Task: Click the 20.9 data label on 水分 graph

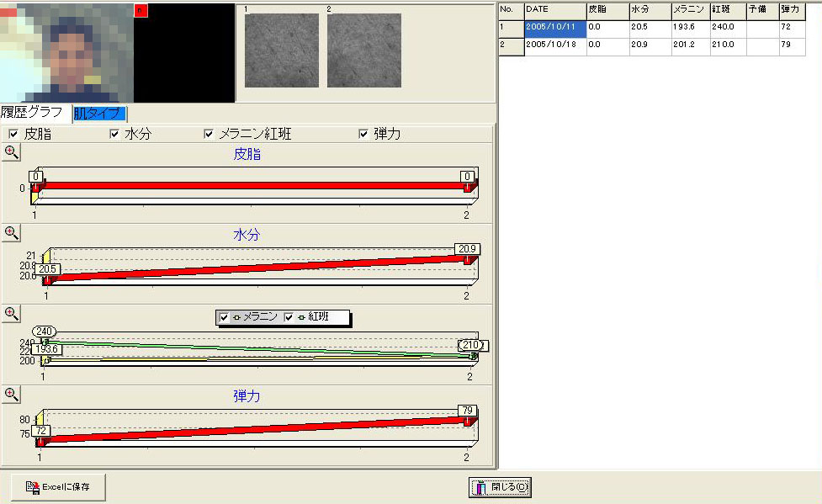Action: pos(467,248)
